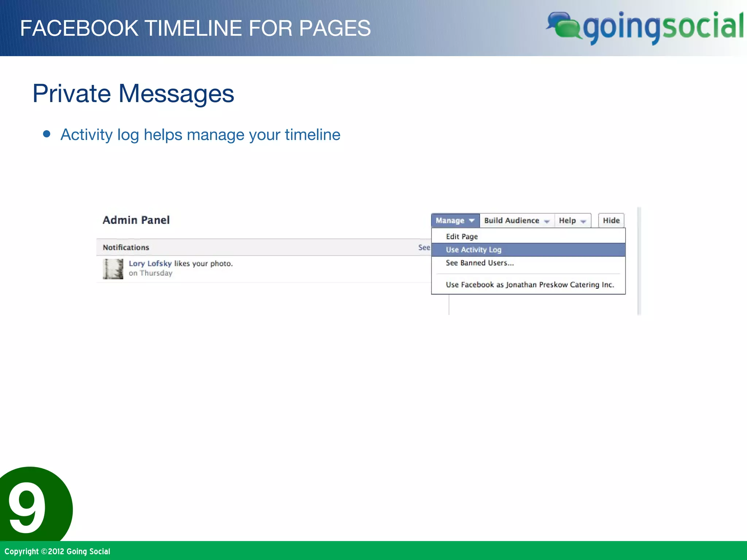747x560 pixels.
Task: Hide the Admin Panel with Hide button
Action: pyautogui.click(x=611, y=221)
